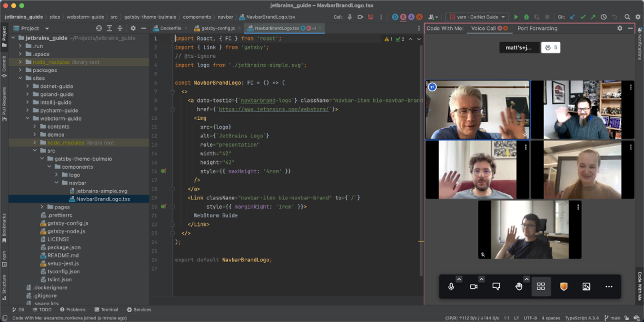
Task: Open the yarn – DotNet Guide run configuration dropdown
Action: (477, 17)
